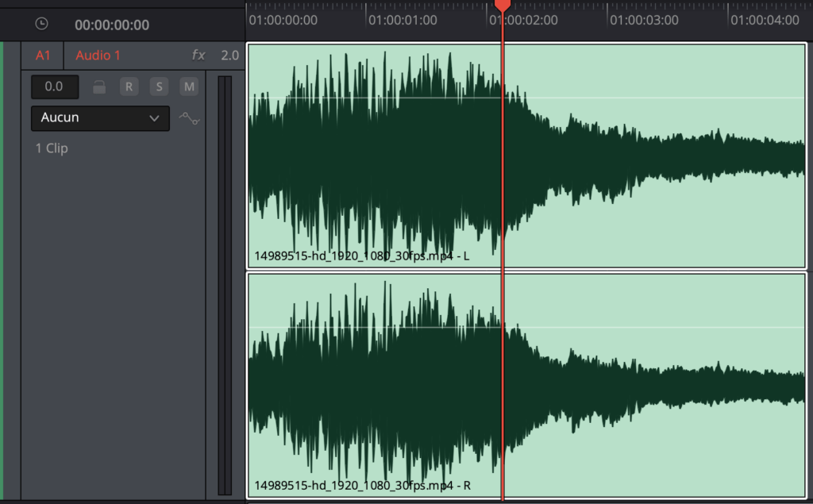This screenshot has width=813, height=504.
Task: Open the Aucun automation dropdown
Action: point(100,118)
